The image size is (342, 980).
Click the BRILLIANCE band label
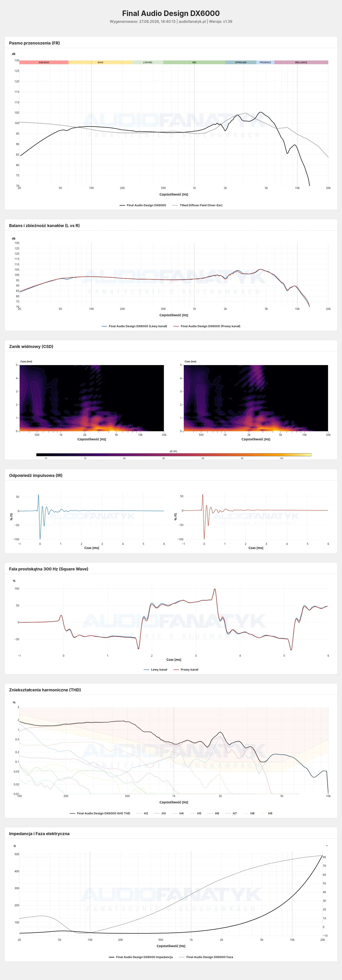pyautogui.click(x=301, y=62)
